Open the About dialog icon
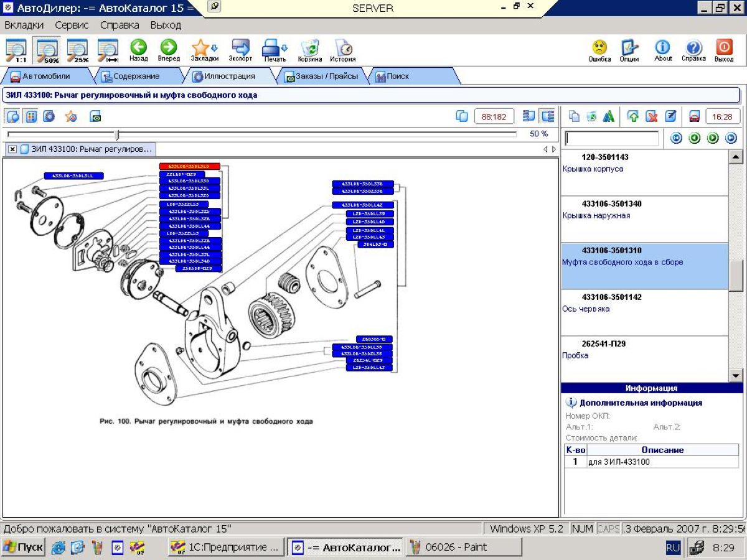This screenshot has width=747, height=560. click(663, 50)
